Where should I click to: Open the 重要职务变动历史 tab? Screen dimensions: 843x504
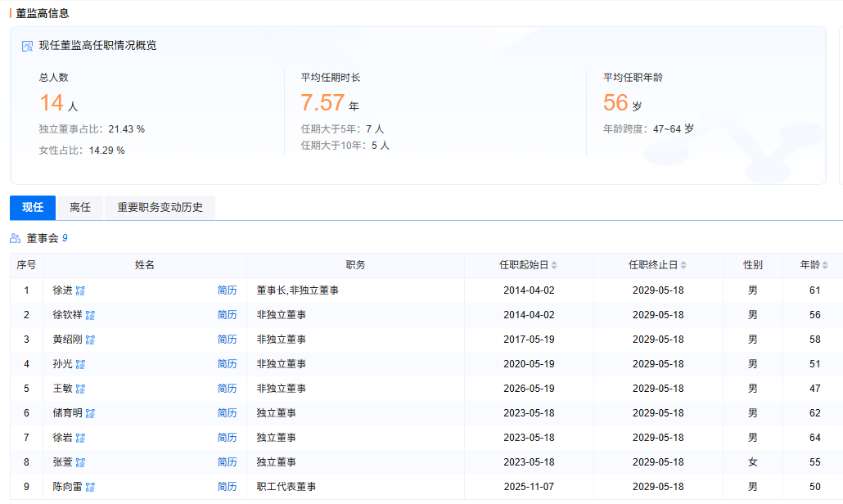[160, 207]
